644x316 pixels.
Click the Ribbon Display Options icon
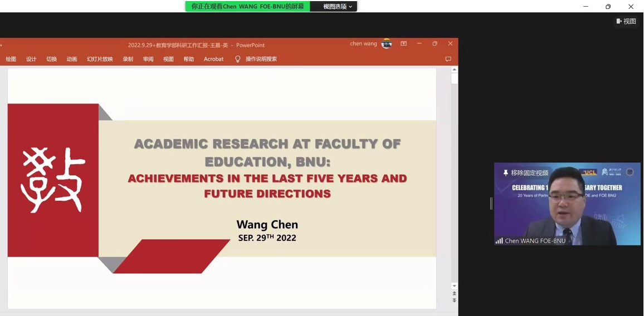pos(404,44)
